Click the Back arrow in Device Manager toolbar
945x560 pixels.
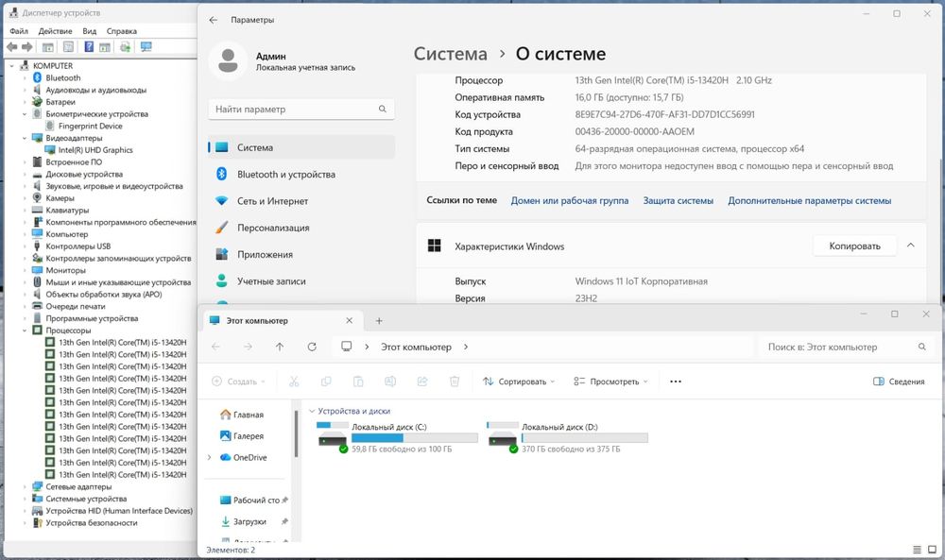pos(12,47)
